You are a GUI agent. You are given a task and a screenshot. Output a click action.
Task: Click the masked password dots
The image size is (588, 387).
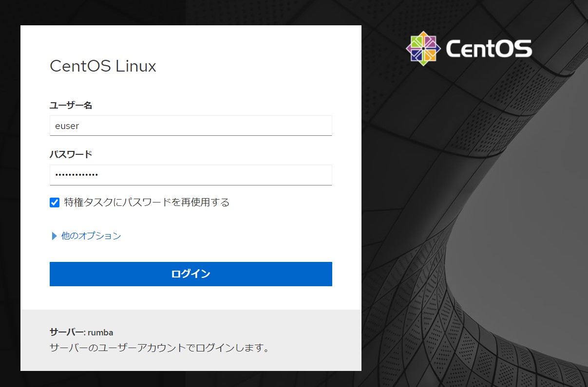tap(76, 175)
